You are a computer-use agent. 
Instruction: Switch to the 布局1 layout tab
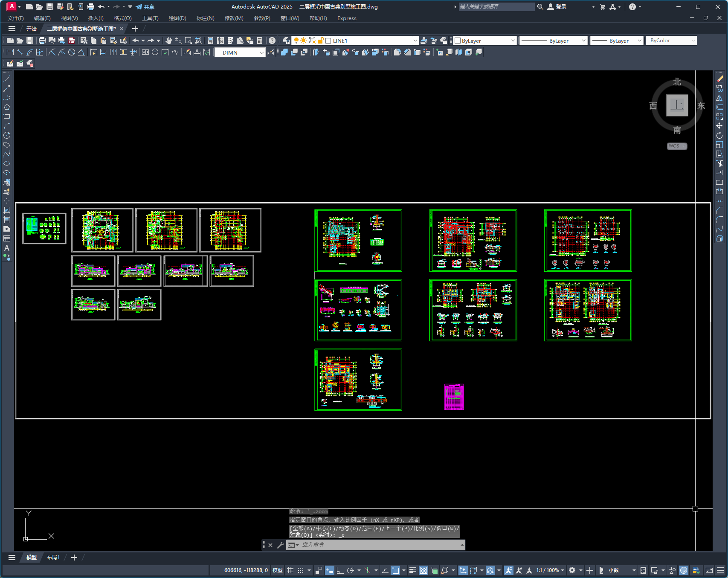(x=53, y=558)
